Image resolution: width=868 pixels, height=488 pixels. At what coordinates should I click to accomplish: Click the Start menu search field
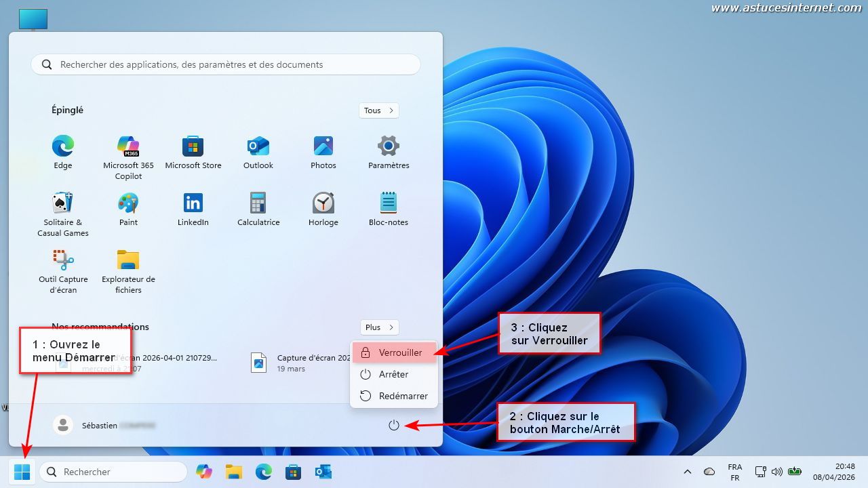point(226,65)
